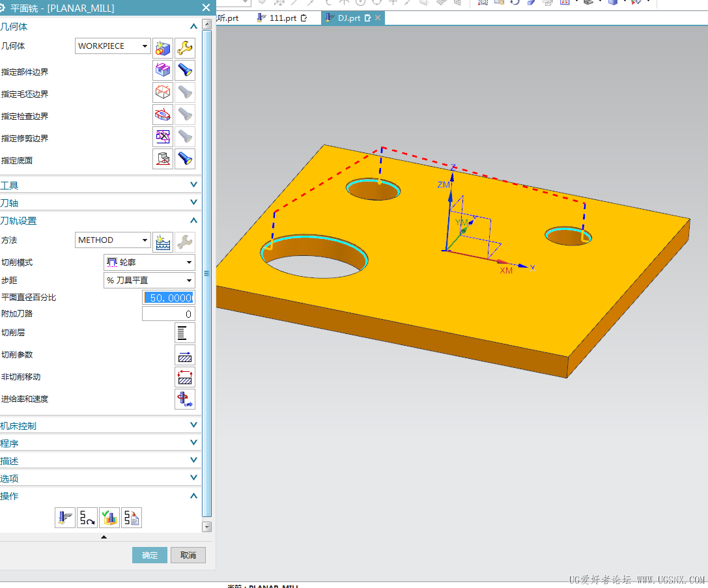
Task: Switch to the 111.prt tab
Action: 282,18
